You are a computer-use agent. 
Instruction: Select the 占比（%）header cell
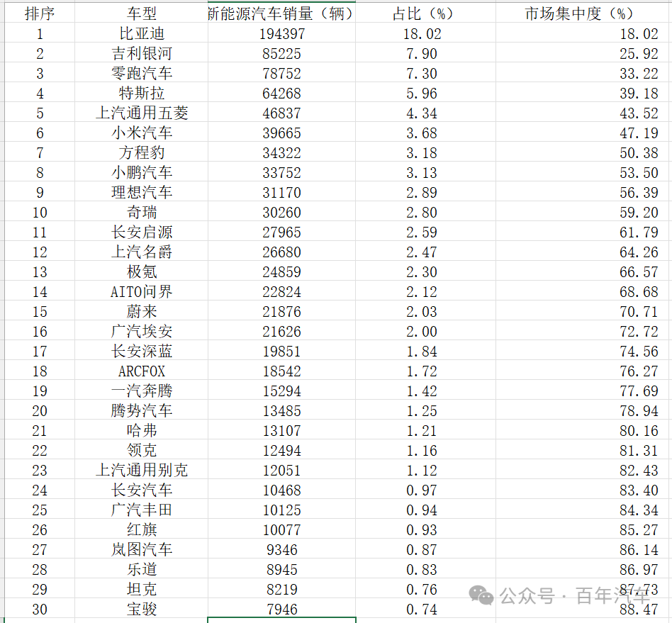click(x=425, y=13)
